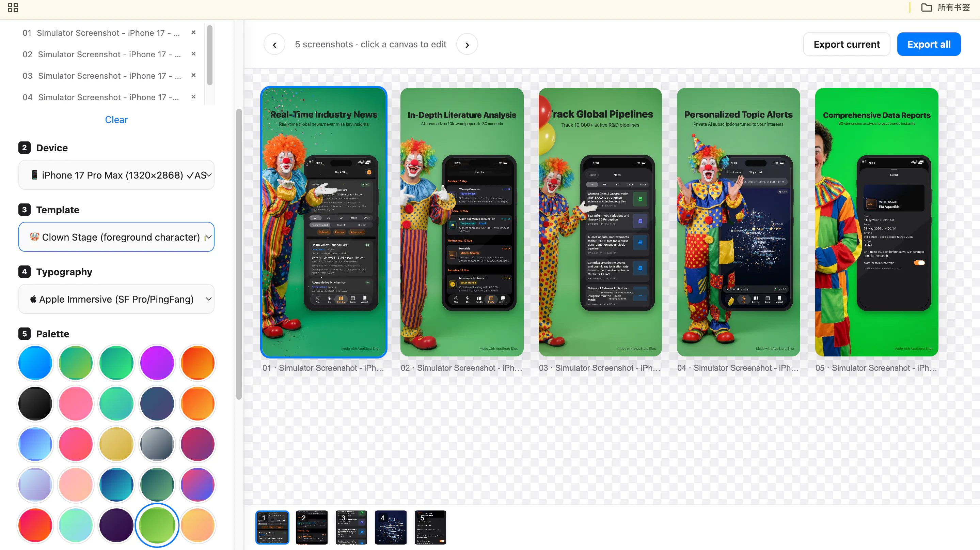
Task: Select the Personalized Topic Alerts canvas
Action: (739, 222)
